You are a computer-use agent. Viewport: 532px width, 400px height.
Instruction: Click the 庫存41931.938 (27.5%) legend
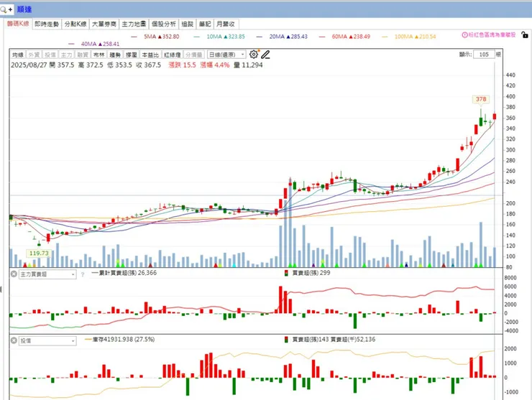(120, 340)
